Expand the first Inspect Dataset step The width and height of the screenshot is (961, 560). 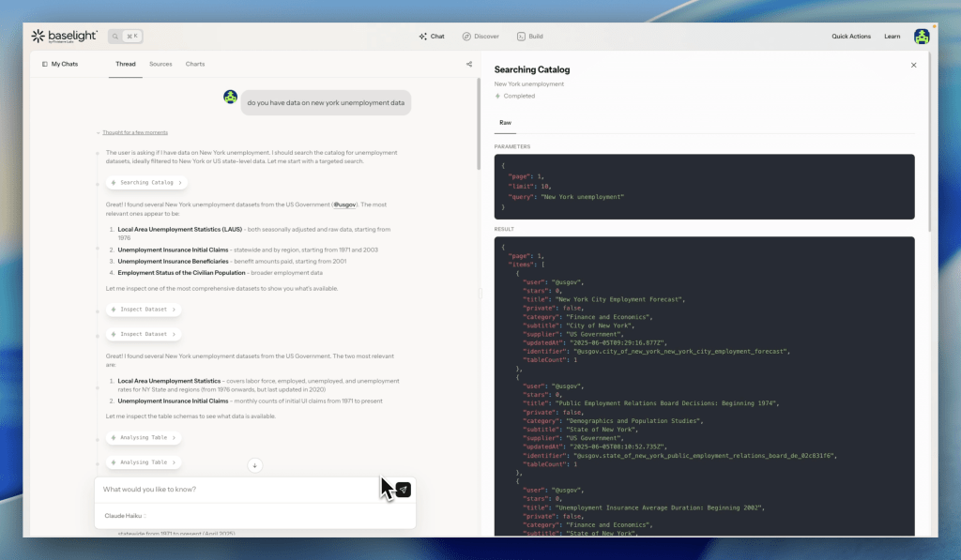tap(143, 309)
